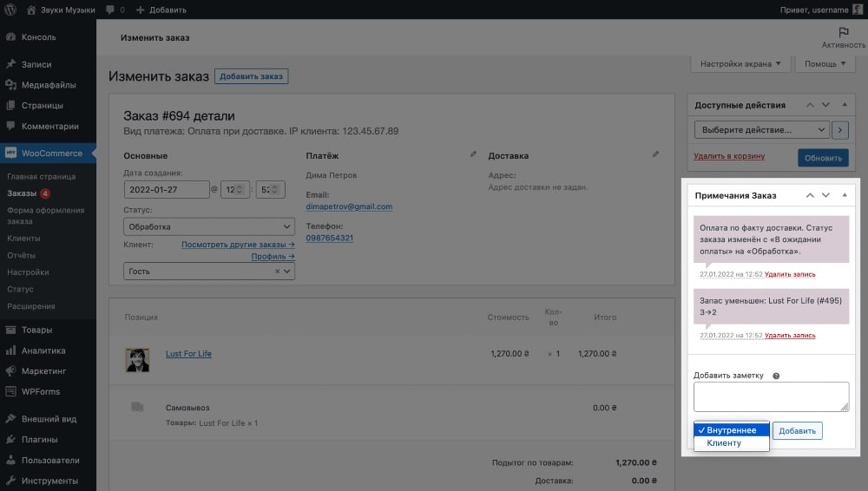Click the Добавить заметку text area
The image size is (868, 491).
click(771, 396)
